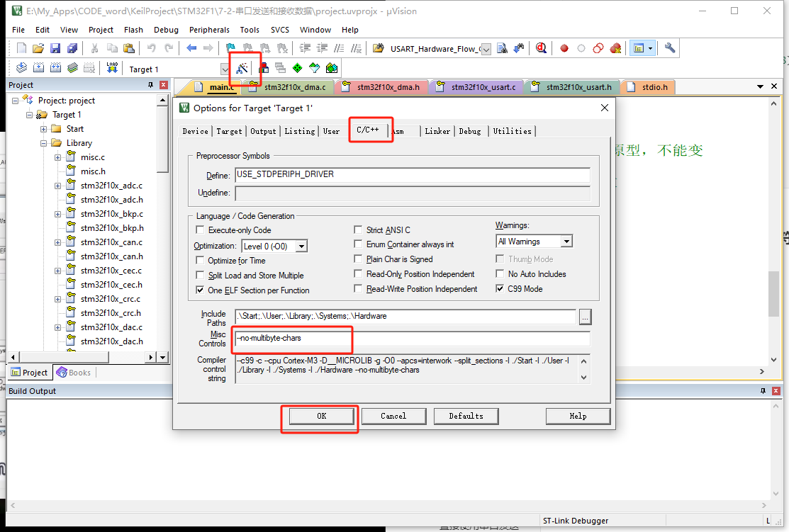The image size is (789, 532).
Task: Click the Save floppy disk icon
Action: click(x=55, y=48)
